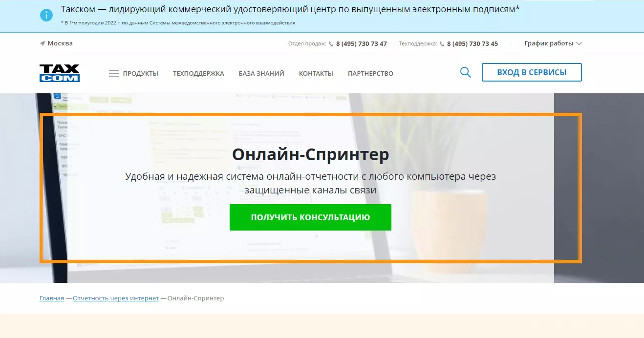Click the Вход в сервисы button
The width and height of the screenshot is (644, 338).
532,72
